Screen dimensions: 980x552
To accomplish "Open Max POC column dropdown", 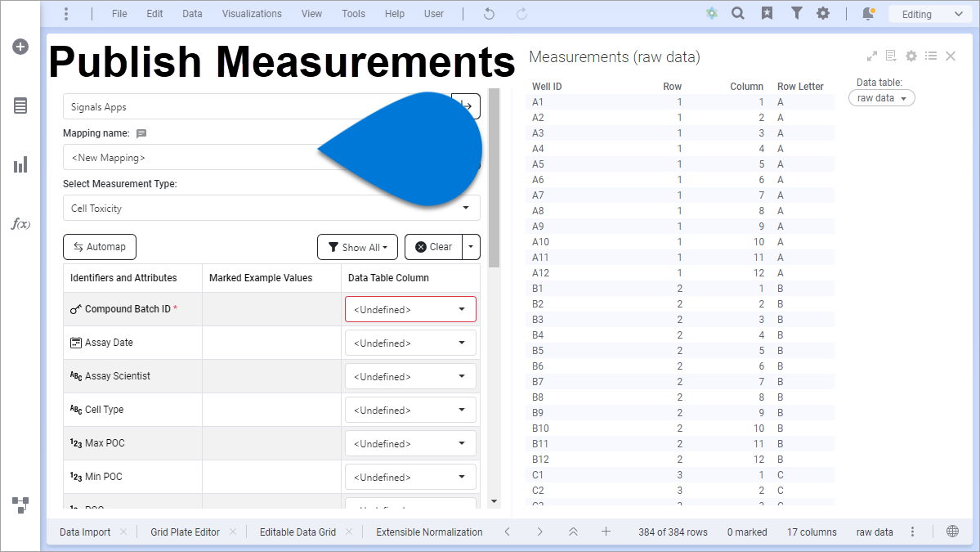I will coord(410,444).
